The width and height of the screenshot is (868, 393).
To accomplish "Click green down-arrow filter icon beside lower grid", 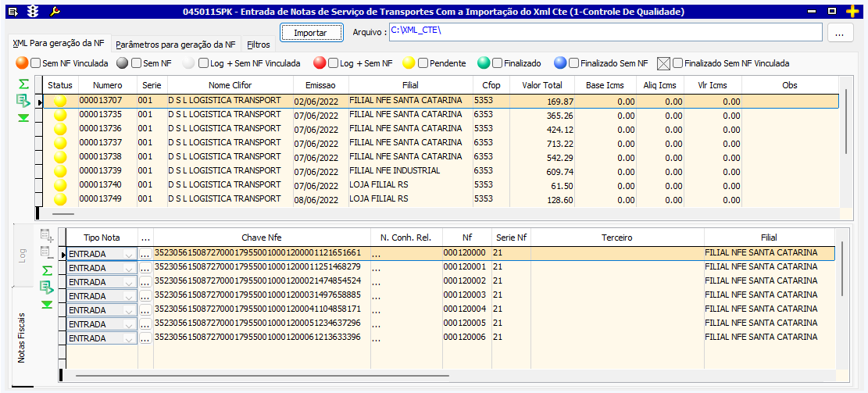I will [x=47, y=304].
